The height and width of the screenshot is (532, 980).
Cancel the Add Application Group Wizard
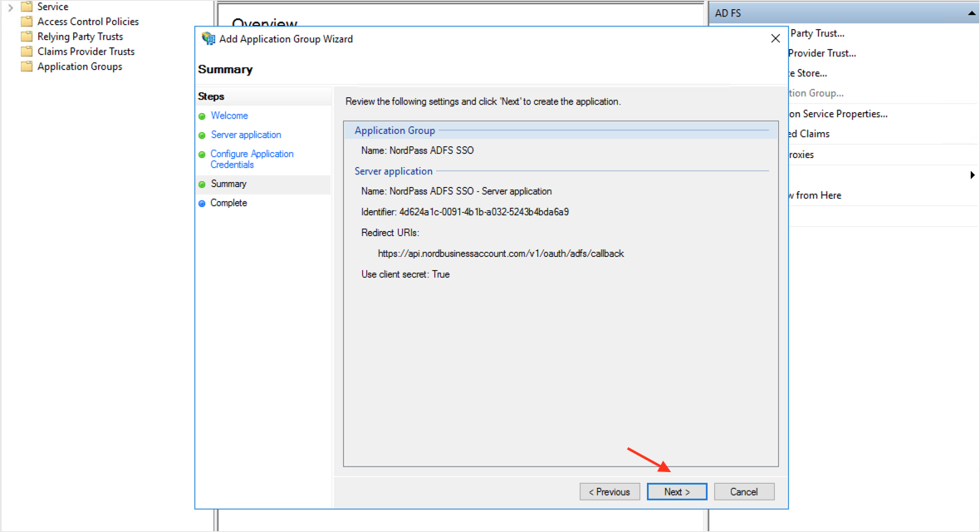coord(744,492)
